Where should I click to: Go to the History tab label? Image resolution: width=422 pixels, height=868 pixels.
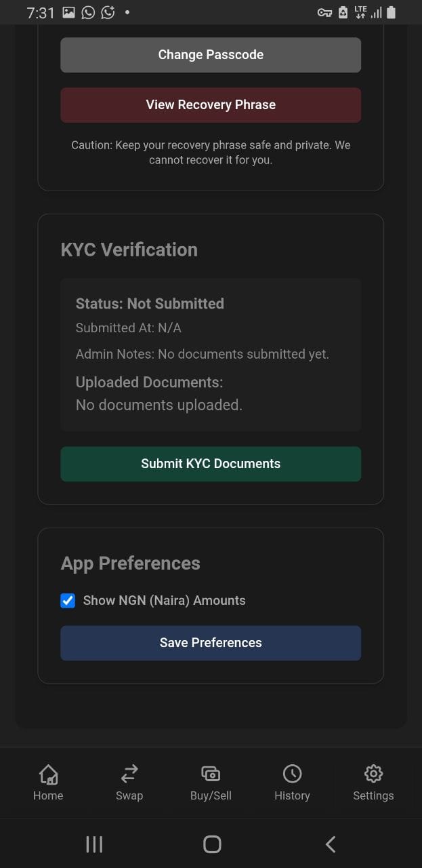[292, 796]
